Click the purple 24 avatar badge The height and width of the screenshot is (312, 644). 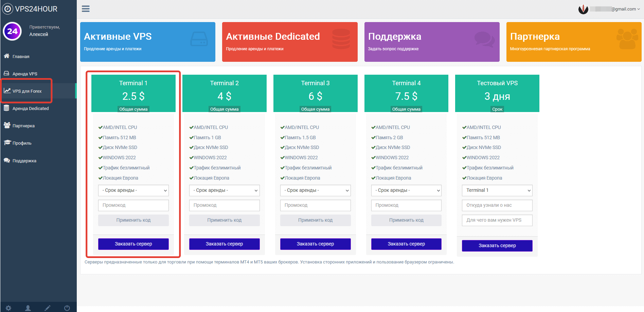(x=12, y=31)
